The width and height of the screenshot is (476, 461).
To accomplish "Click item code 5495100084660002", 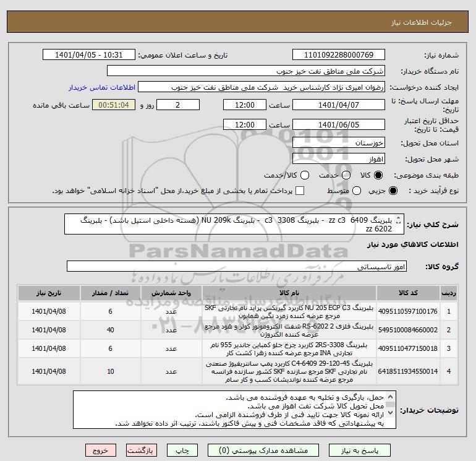I will coord(408,330).
